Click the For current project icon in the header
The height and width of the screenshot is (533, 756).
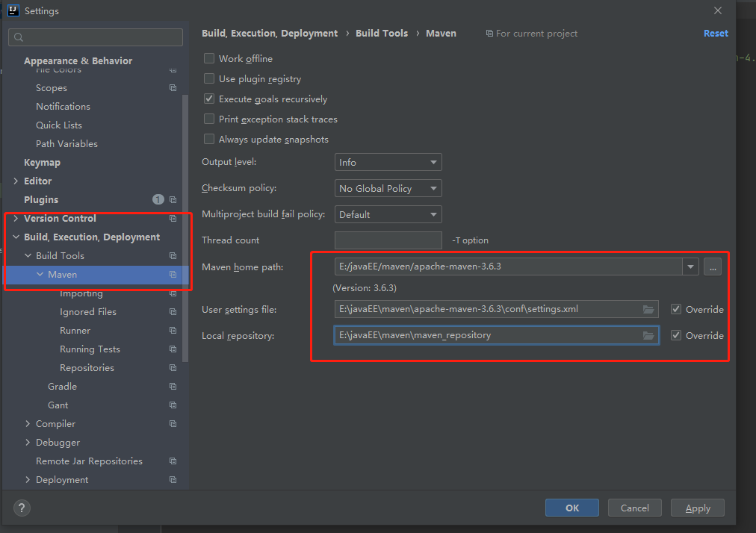tap(489, 34)
